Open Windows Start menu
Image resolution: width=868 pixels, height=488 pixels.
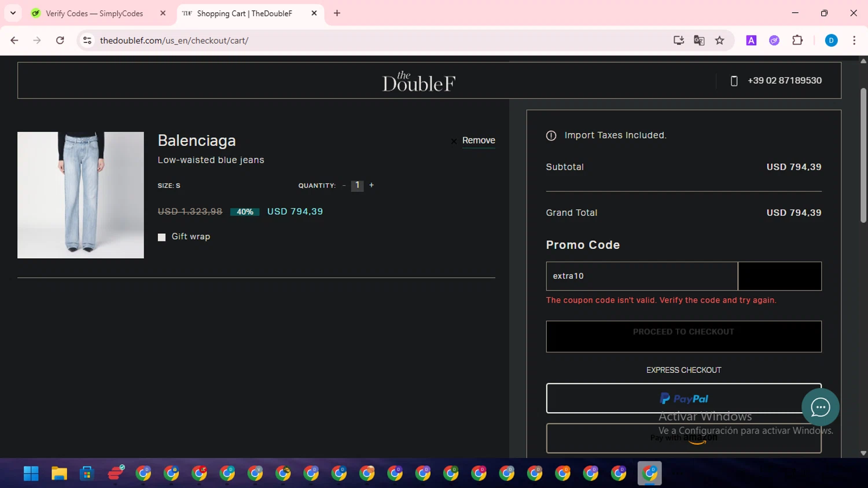click(x=31, y=474)
